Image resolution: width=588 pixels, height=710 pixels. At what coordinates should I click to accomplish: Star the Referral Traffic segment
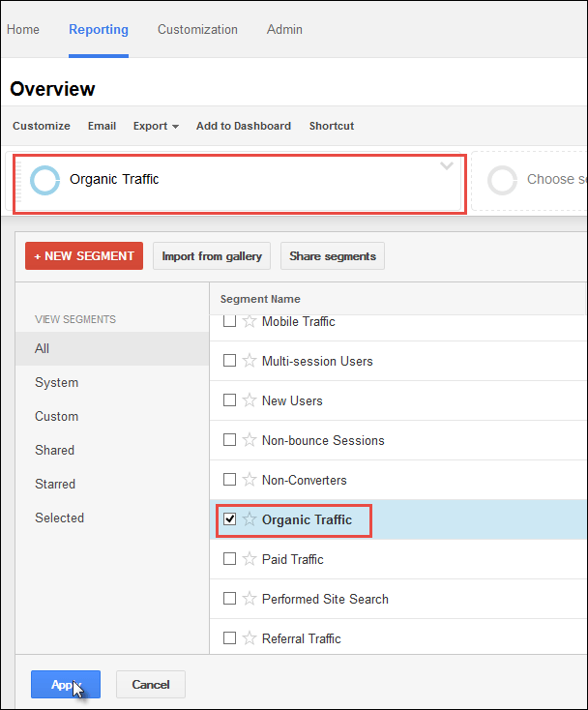click(x=250, y=638)
